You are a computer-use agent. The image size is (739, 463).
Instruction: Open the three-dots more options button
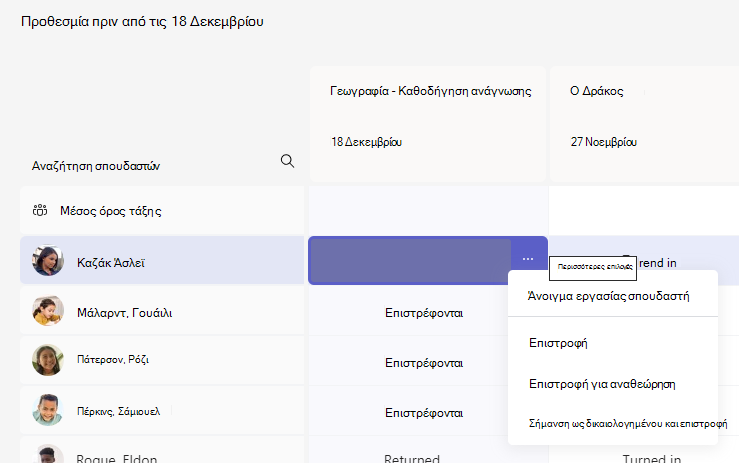(528, 259)
